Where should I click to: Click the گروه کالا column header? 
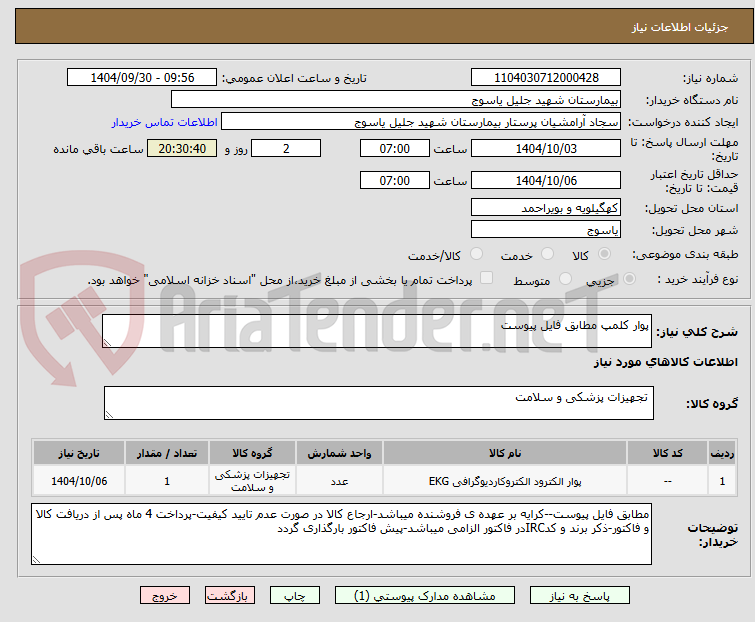tap(252, 453)
